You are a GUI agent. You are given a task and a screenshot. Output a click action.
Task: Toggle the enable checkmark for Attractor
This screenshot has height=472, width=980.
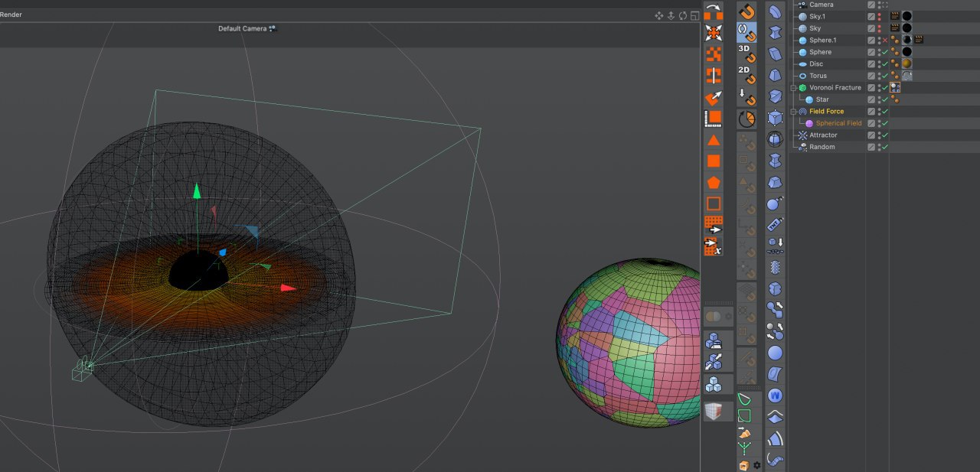pos(884,135)
